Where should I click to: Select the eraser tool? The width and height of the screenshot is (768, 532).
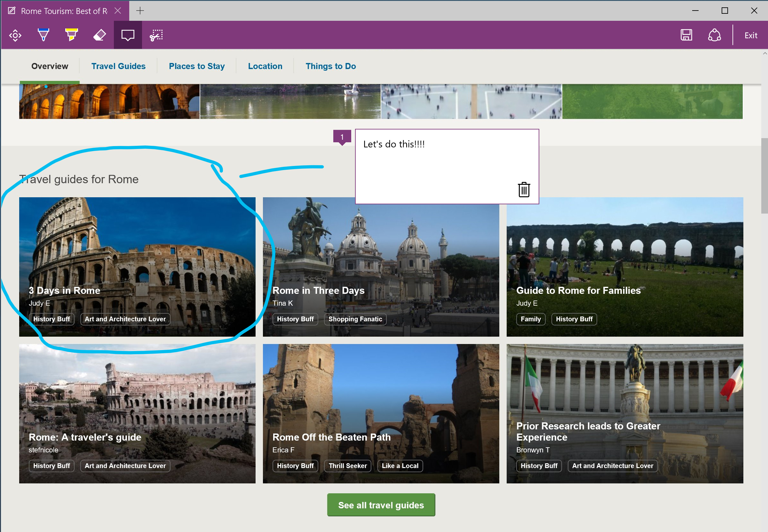99,35
